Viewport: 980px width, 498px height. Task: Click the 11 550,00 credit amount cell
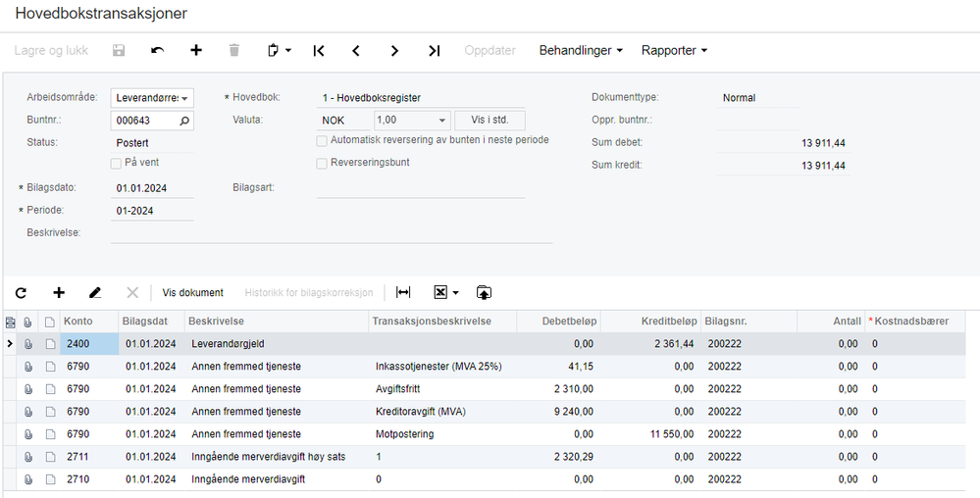650,434
